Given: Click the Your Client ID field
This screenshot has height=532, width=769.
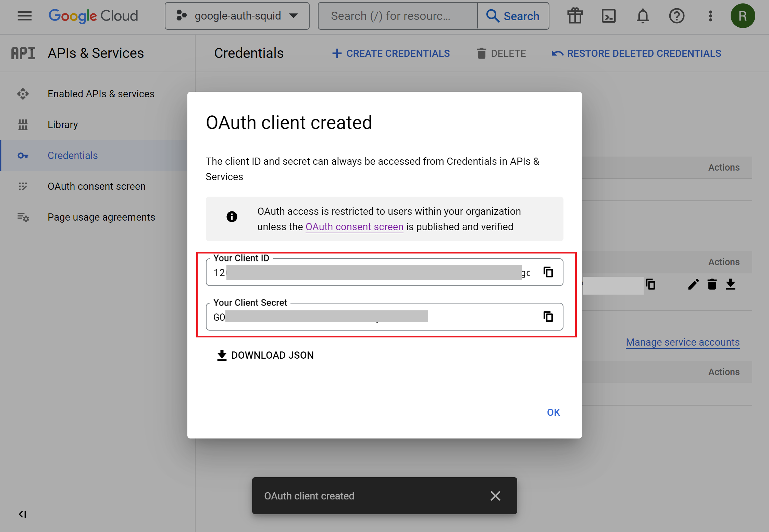Looking at the screenshot, I should click(x=384, y=272).
